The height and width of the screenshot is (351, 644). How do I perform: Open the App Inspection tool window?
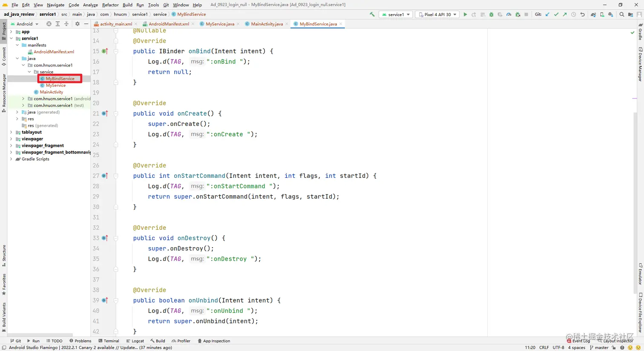[x=214, y=341]
